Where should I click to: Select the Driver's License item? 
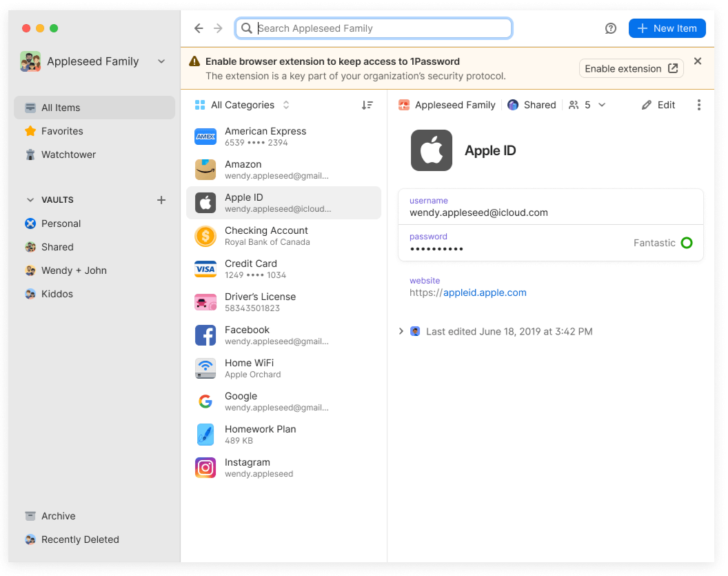(x=283, y=302)
